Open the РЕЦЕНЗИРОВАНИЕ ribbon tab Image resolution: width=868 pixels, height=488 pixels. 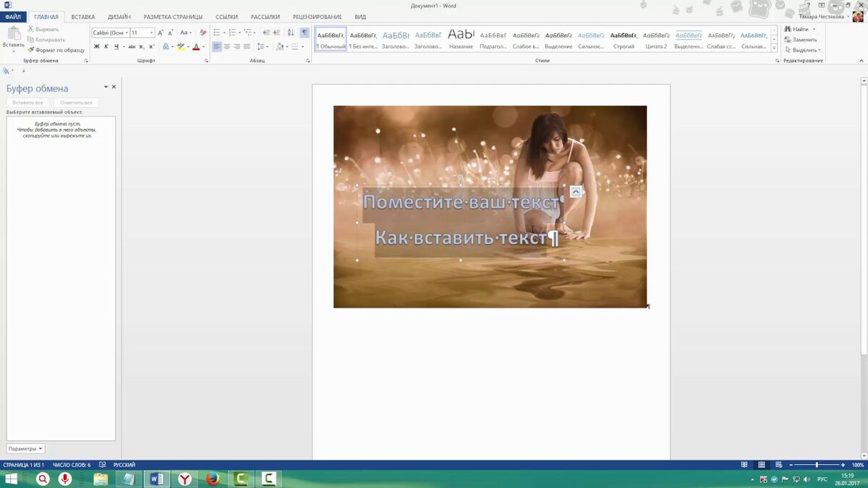[x=318, y=17]
